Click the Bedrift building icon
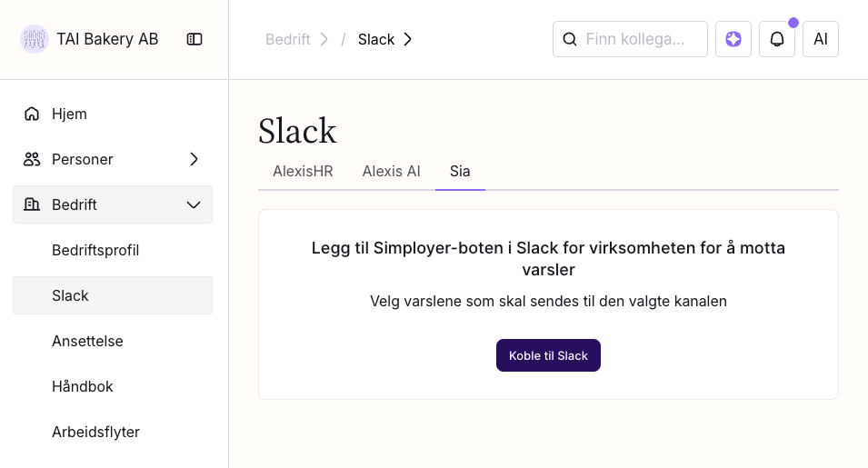Image resolution: width=868 pixels, height=468 pixels. click(x=32, y=204)
